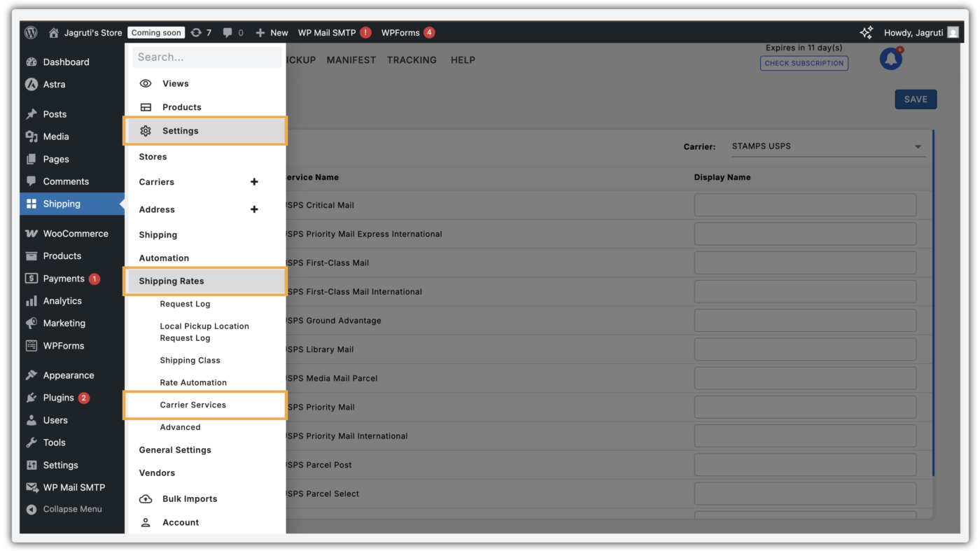Click Display Name field for USPS Parcel Select
Viewport: 980px width, 551px height.
click(x=805, y=494)
